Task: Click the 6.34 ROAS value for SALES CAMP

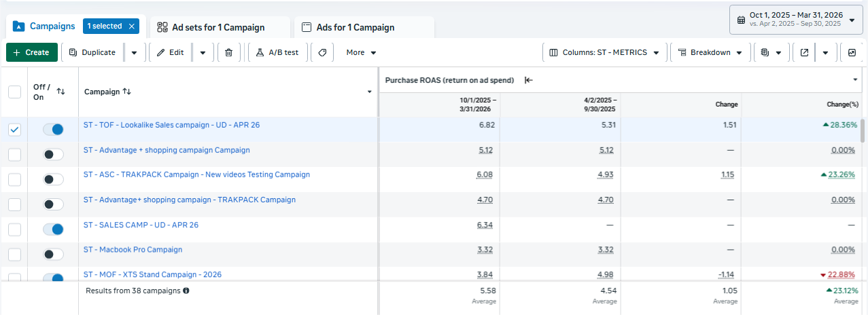Action: click(x=484, y=225)
